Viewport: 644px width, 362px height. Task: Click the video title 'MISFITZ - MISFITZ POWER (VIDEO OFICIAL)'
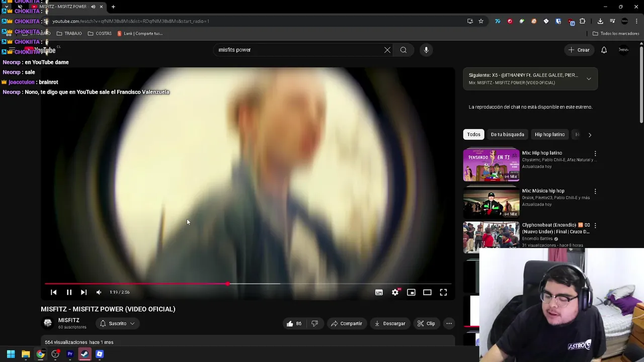108,309
